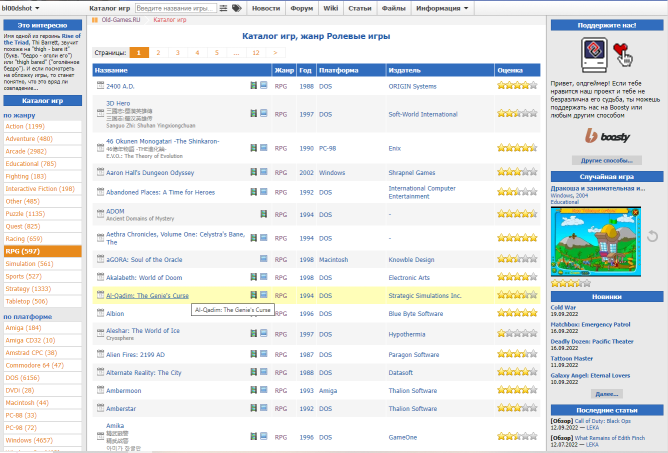
Task: Click film icon for Albion row
Action: [254, 313]
